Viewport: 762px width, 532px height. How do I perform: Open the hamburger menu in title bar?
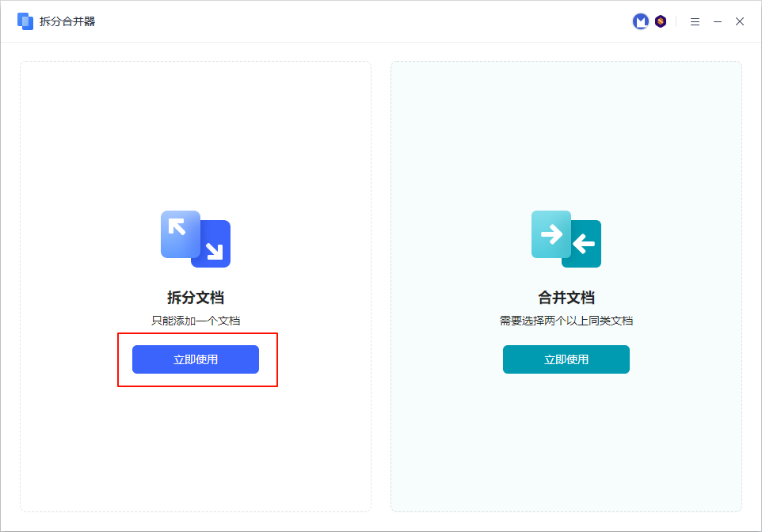pos(695,21)
